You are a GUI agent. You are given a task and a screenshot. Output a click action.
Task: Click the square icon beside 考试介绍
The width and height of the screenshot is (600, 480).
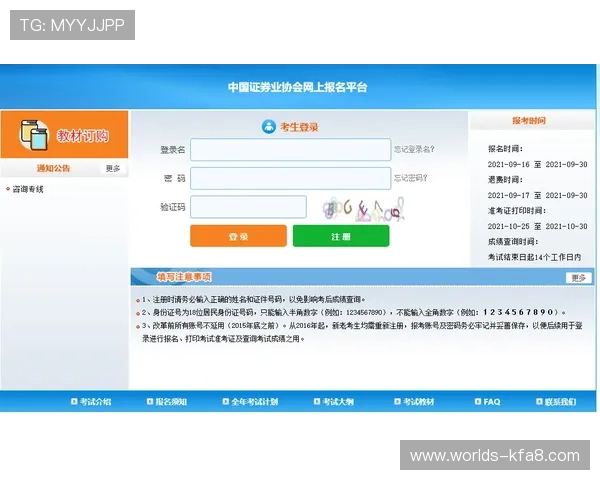[74, 401]
